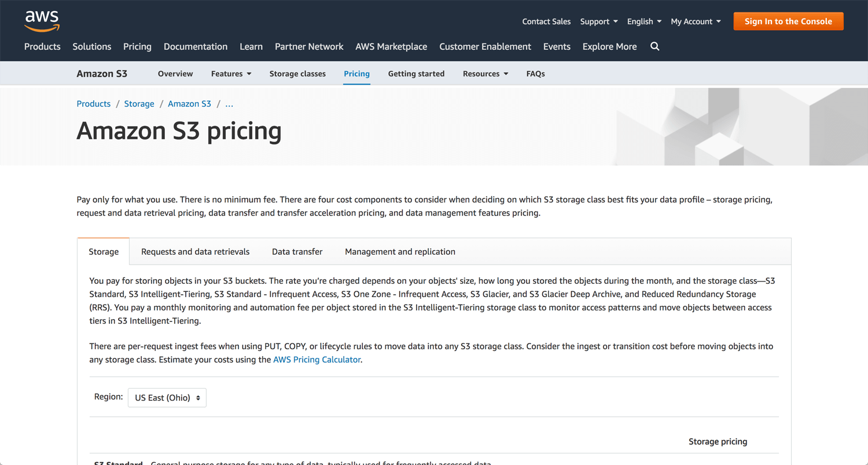Open Customer Enablement menu
This screenshot has height=465, width=868.
[x=485, y=46]
